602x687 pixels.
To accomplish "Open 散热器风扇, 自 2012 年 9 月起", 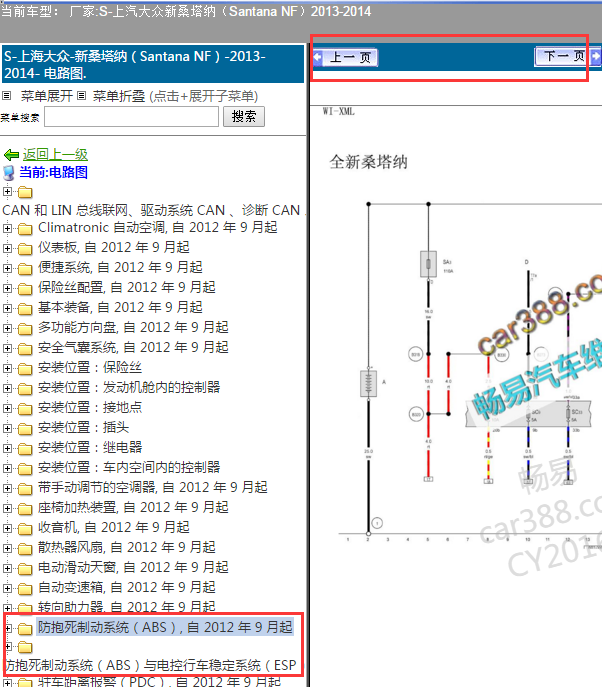I will click(x=127, y=547).
